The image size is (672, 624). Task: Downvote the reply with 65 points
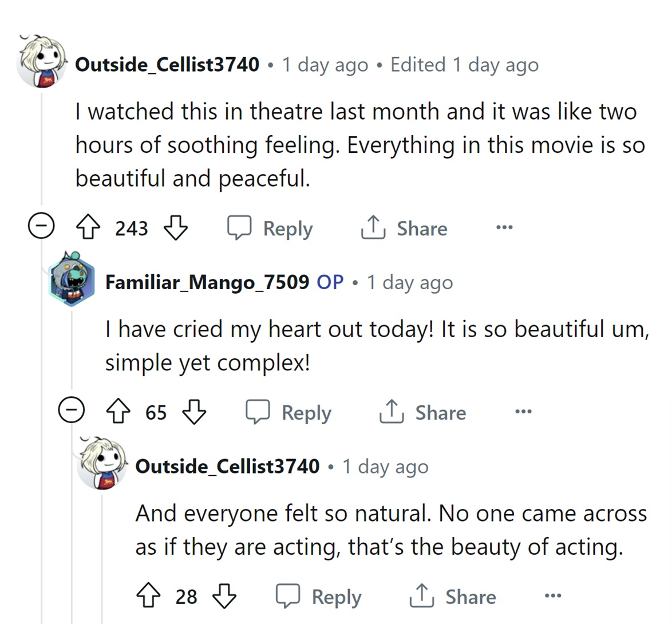pyautogui.click(x=194, y=412)
